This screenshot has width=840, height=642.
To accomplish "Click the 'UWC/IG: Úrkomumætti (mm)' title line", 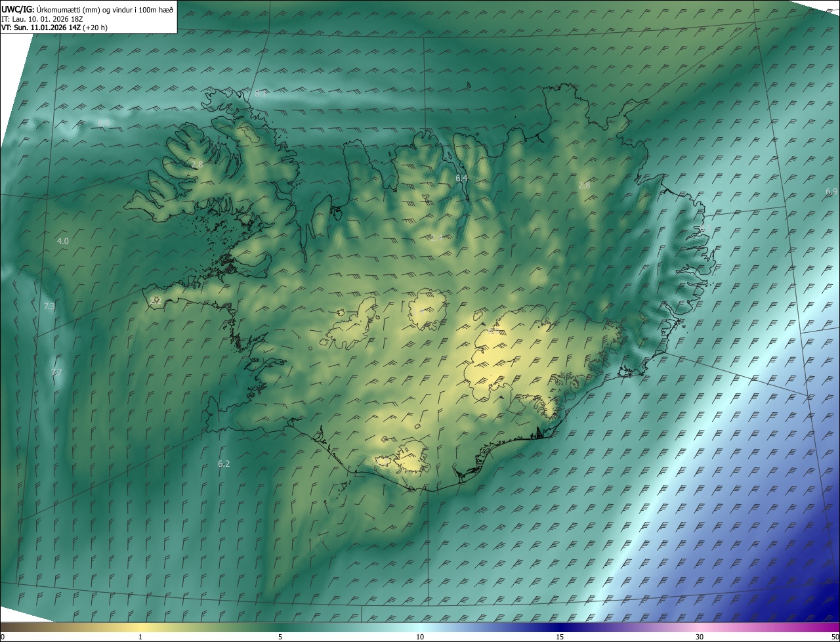I will pos(87,9).
